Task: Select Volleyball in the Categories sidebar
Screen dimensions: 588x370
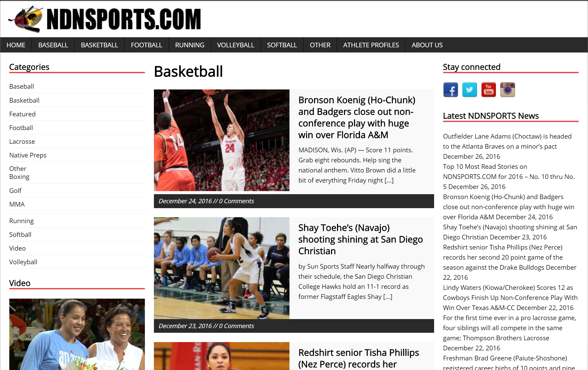Action: click(x=23, y=262)
